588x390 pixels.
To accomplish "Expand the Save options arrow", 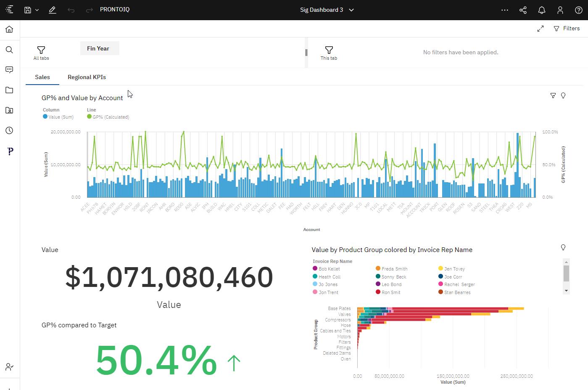I will 37,10.
